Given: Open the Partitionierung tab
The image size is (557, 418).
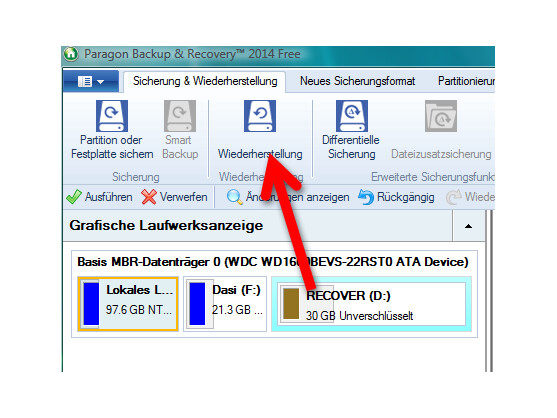Looking at the screenshot, I should 466,81.
